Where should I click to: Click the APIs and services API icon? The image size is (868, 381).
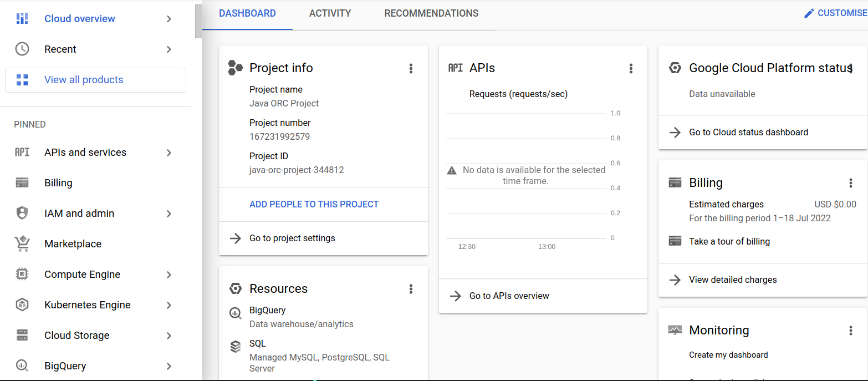pyautogui.click(x=22, y=152)
